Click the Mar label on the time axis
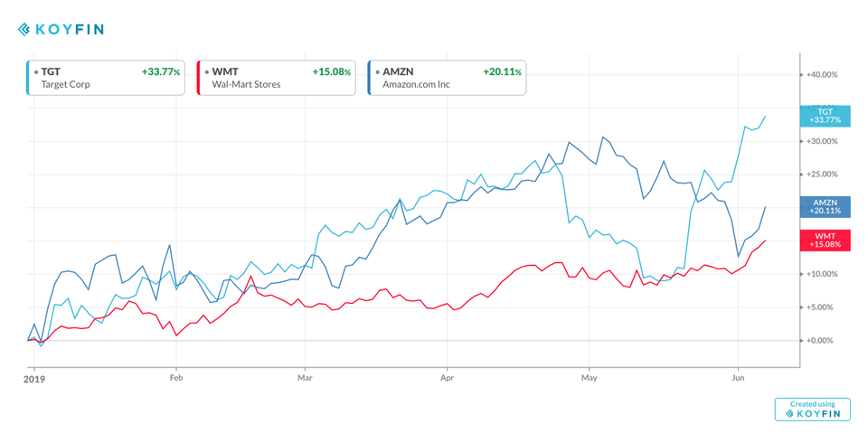868x434 pixels. pyautogui.click(x=305, y=380)
